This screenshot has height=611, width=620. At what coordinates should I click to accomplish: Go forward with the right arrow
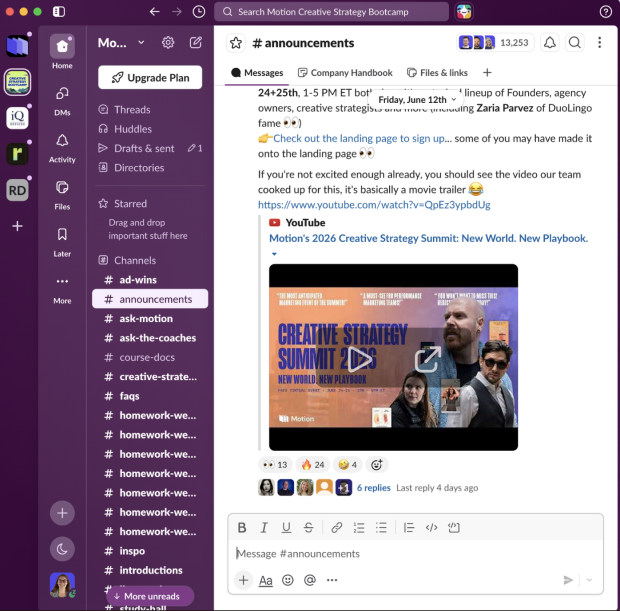click(177, 12)
